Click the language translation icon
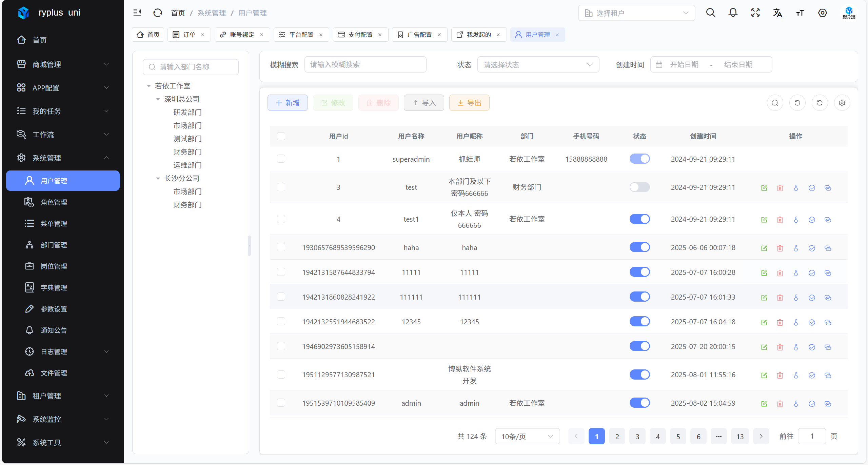The image size is (868, 465). [777, 13]
